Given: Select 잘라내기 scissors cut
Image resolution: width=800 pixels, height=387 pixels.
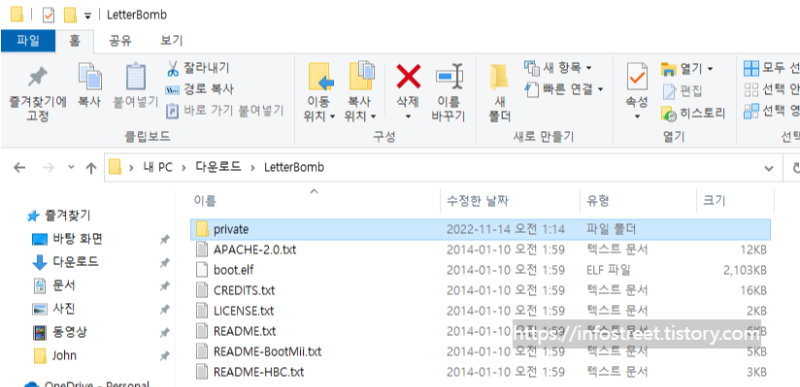Looking at the screenshot, I should [198, 68].
